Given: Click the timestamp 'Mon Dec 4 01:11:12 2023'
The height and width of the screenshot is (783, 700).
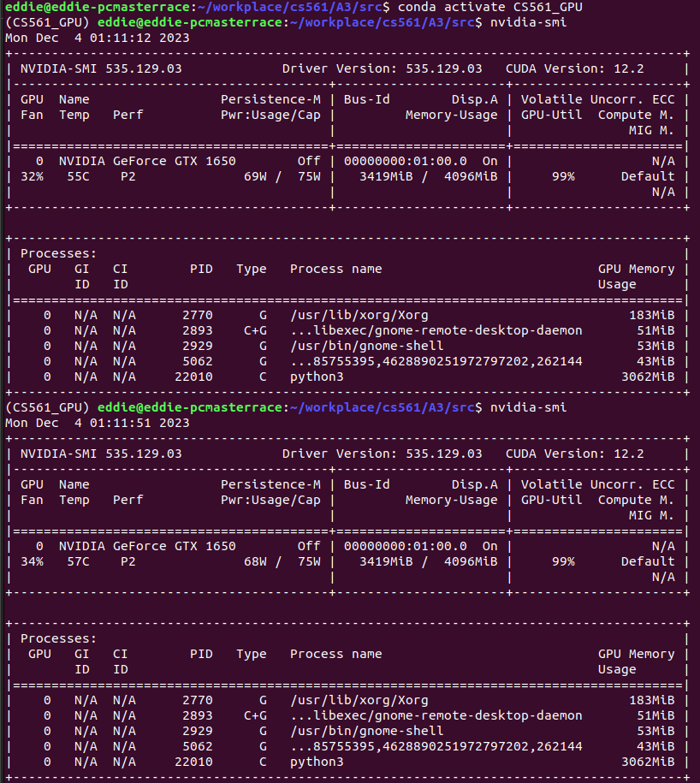Looking at the screenshot, I should (x=98, y=38).
